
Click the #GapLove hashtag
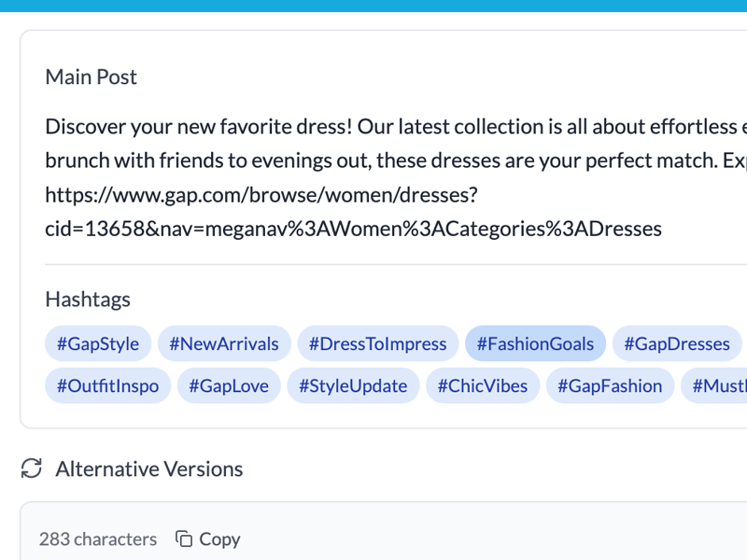[x=229, y=385]
